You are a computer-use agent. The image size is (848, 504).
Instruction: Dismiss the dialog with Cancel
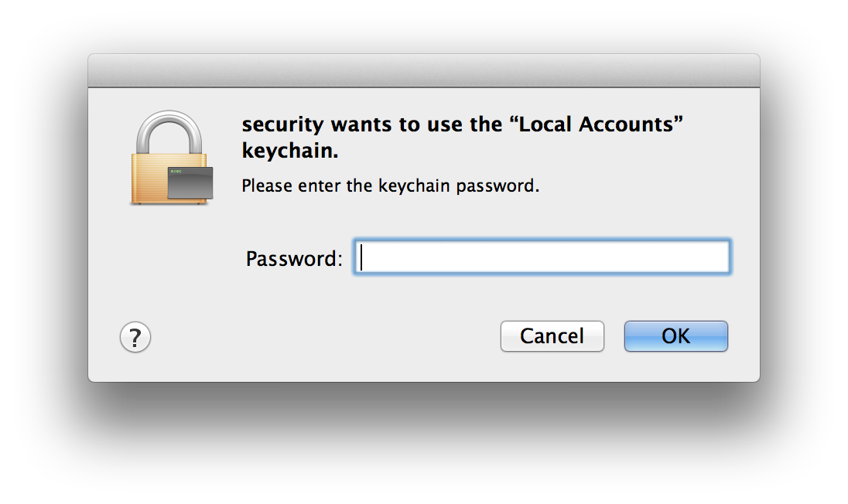point(552,336)
